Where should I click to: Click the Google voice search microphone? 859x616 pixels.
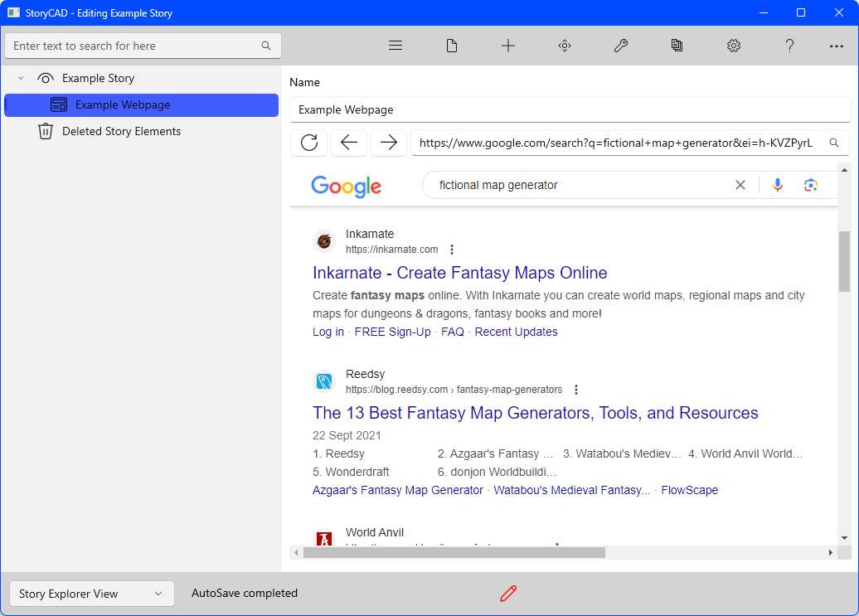[x=778, y=185]
